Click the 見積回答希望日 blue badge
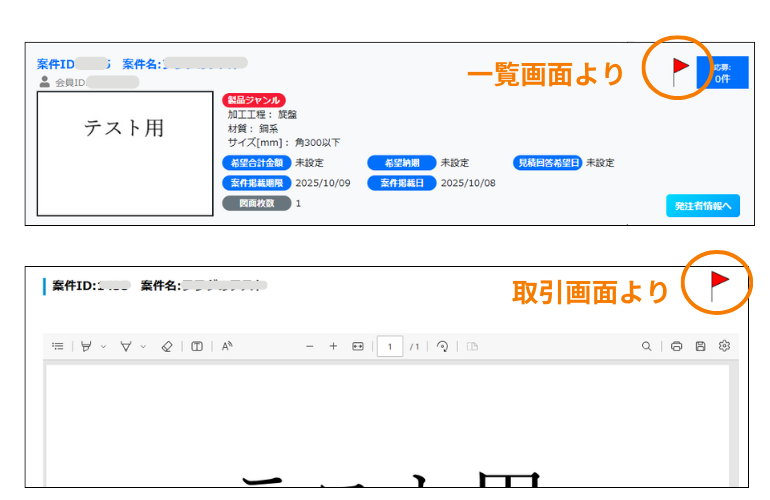Screen dimensions: 770x500 point(548,163)
